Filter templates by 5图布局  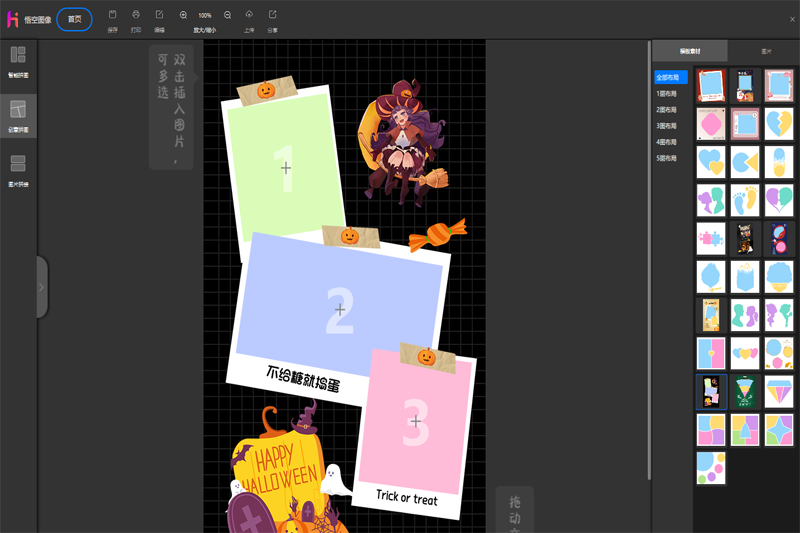667,158
